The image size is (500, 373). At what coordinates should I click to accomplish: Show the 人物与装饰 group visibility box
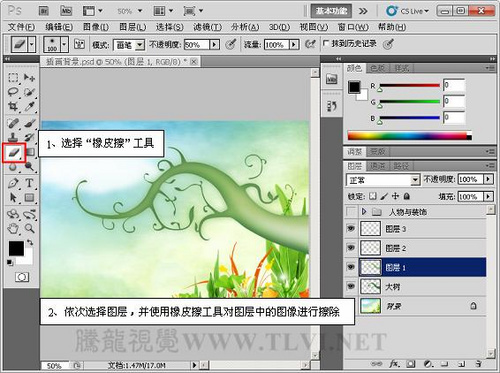tap(351, 211)
